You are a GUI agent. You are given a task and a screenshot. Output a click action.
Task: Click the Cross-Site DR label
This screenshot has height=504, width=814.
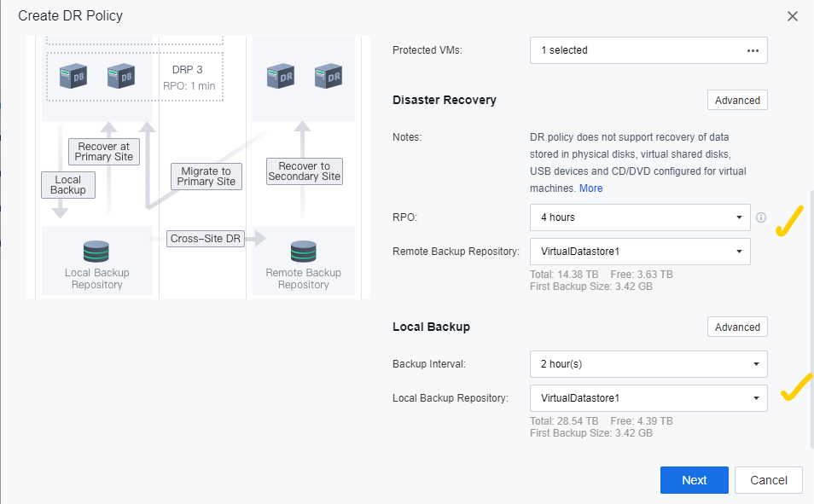[206, 239]
